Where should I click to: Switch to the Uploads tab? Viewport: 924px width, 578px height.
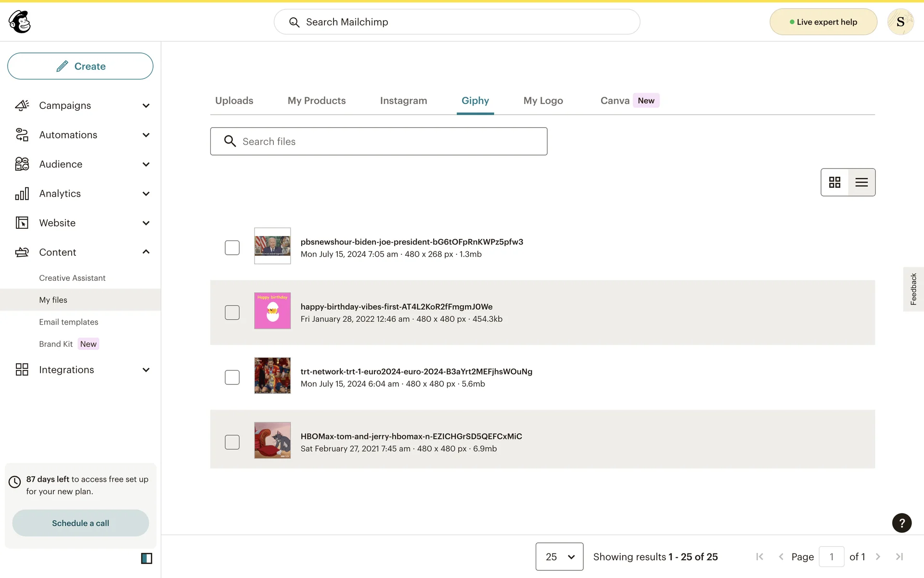[x=234, y=101]
